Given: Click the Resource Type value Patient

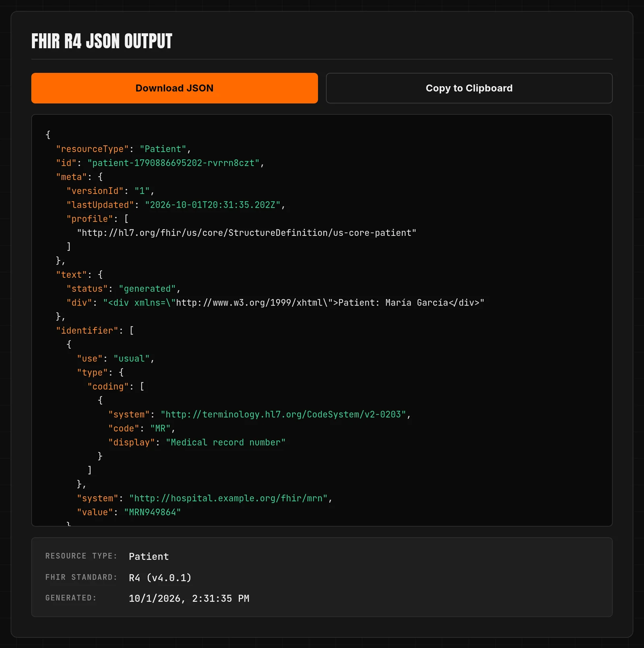Looking at the screenshot, I should click(x=149, y=557).
